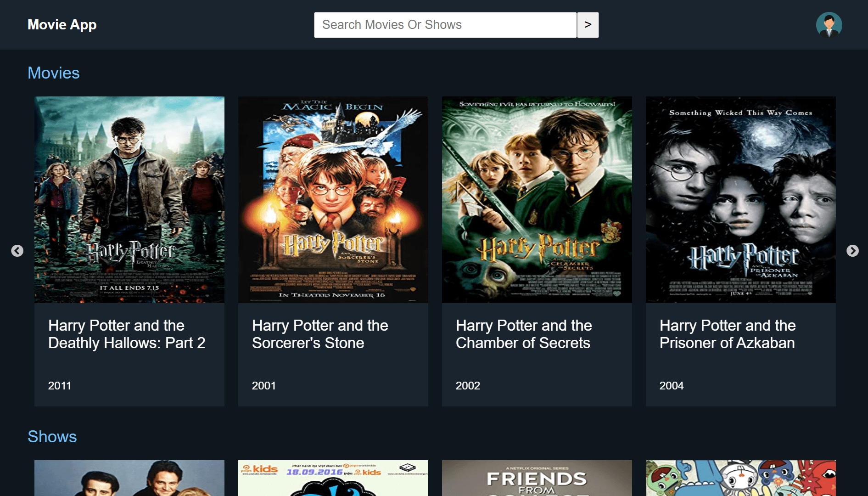Open Deathly Hallows: Part 2 poster
The width and height of the screenshot is (868, 496).
(129, 200)
